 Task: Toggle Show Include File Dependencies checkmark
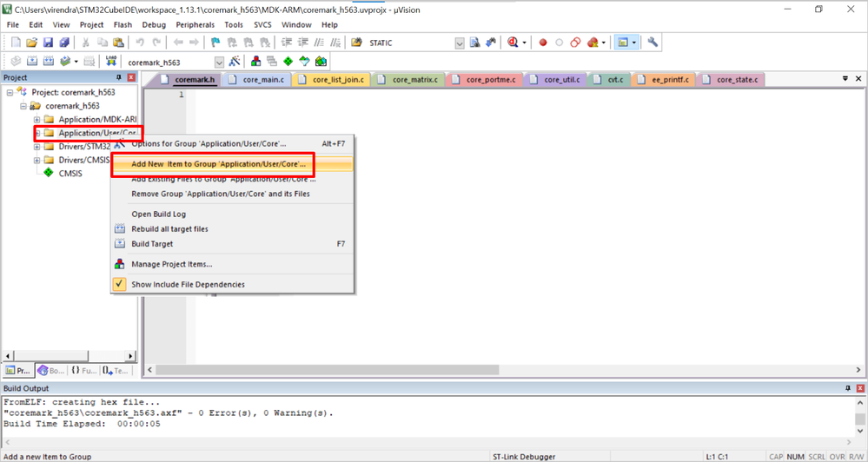pyautogui.click(x=120, y=284)
